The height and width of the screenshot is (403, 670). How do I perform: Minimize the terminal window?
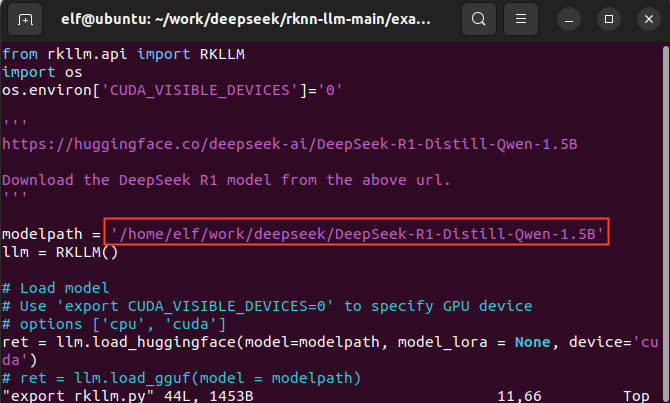[572, 18]
